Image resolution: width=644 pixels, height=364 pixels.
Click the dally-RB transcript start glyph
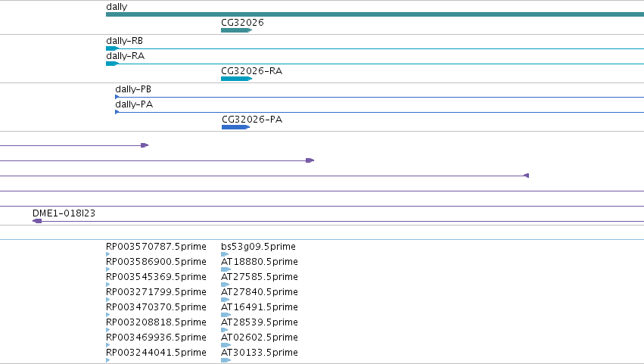pos(112,48)
